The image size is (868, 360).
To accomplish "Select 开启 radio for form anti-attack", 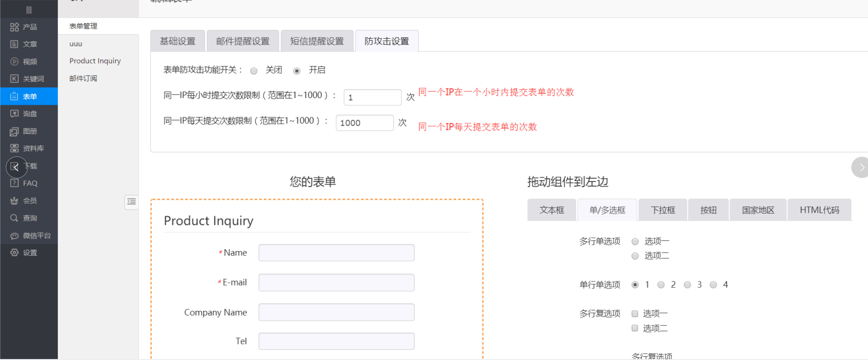I will click(296, 71).
